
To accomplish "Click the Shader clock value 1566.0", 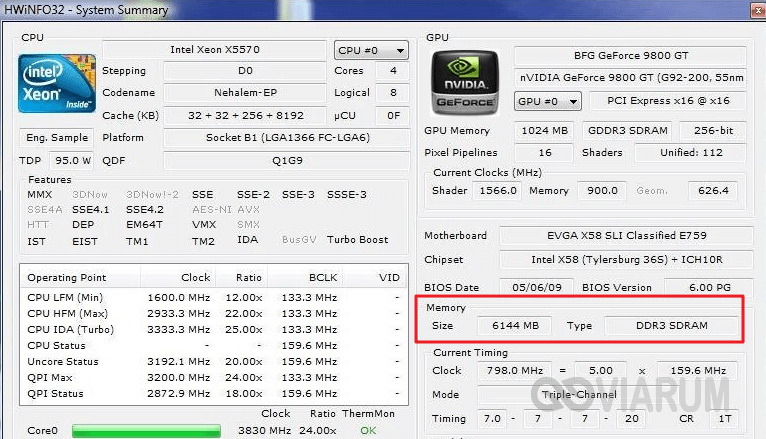I will click(x=497, y=191).
